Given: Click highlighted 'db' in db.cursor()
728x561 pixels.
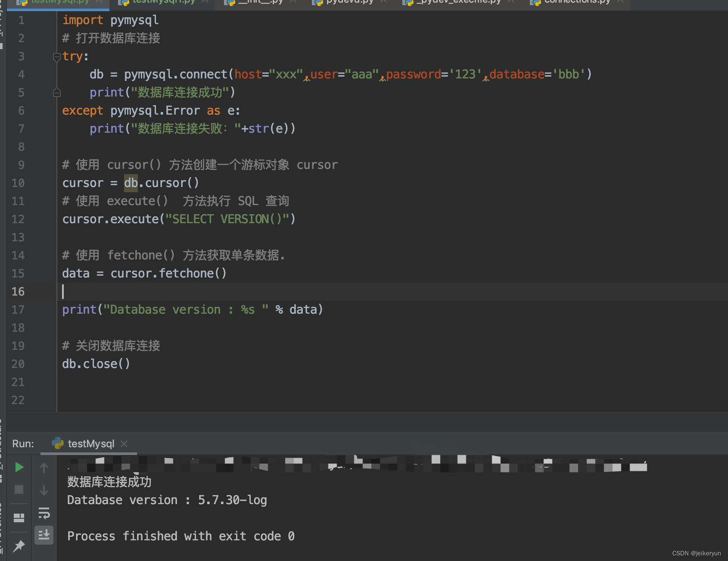Looking at the screenshot, I should 131,183.
